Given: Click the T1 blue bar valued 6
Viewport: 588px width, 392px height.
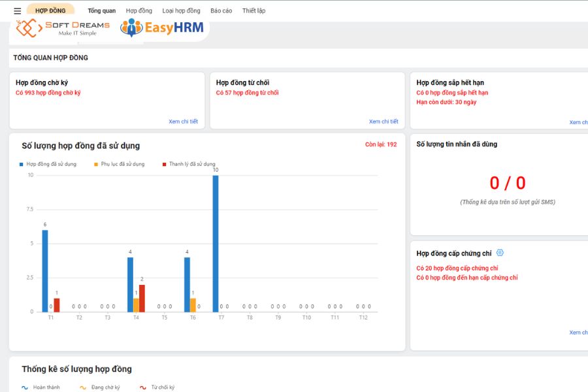Looking at the screenshot, I should point(45,271).
